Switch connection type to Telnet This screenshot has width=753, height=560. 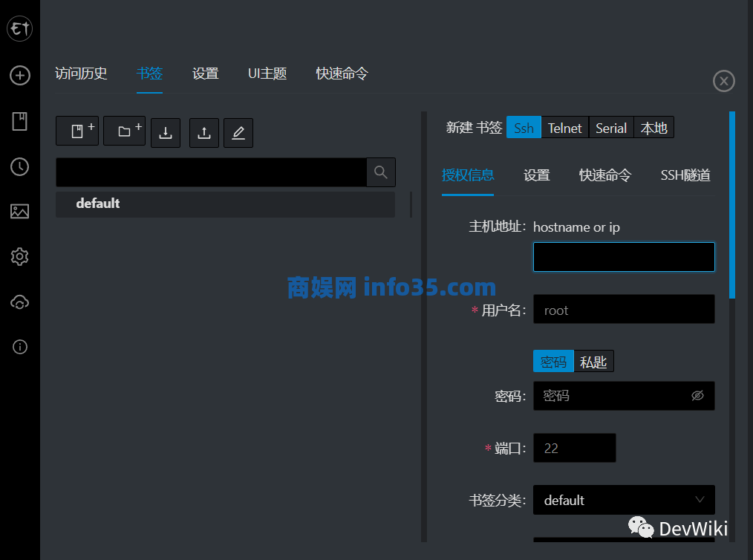[564, 128]
